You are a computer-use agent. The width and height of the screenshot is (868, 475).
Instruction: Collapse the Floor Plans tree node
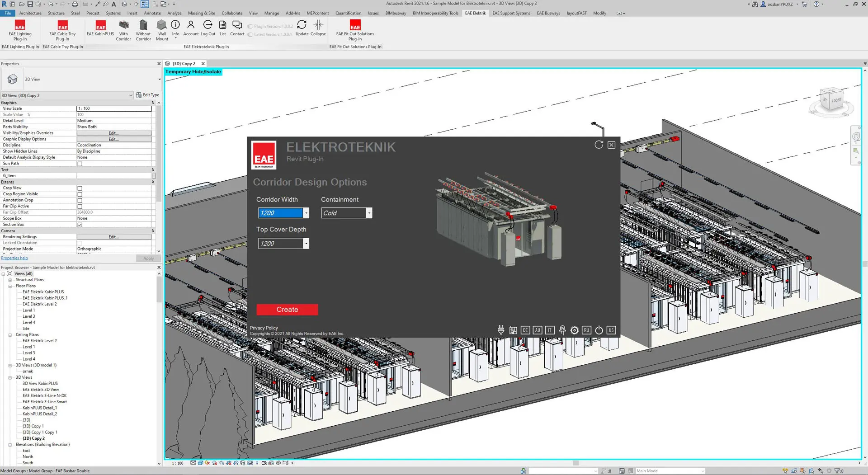(10, 286)
